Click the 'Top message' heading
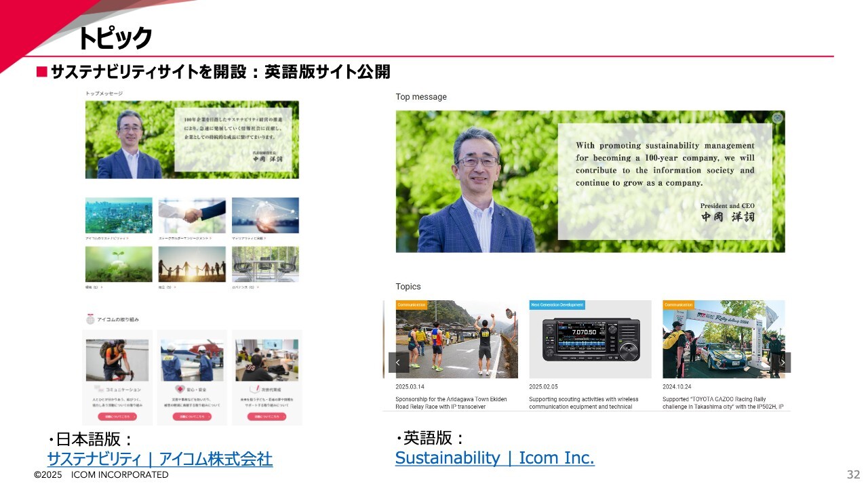This screenshot has height=488, width=868. tap(421, 97)
